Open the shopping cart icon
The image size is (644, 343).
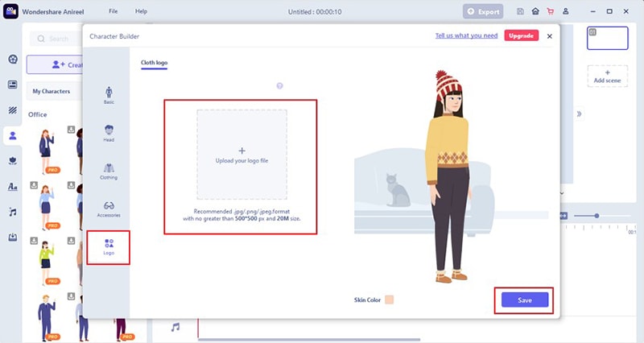(x=551, y=11)
